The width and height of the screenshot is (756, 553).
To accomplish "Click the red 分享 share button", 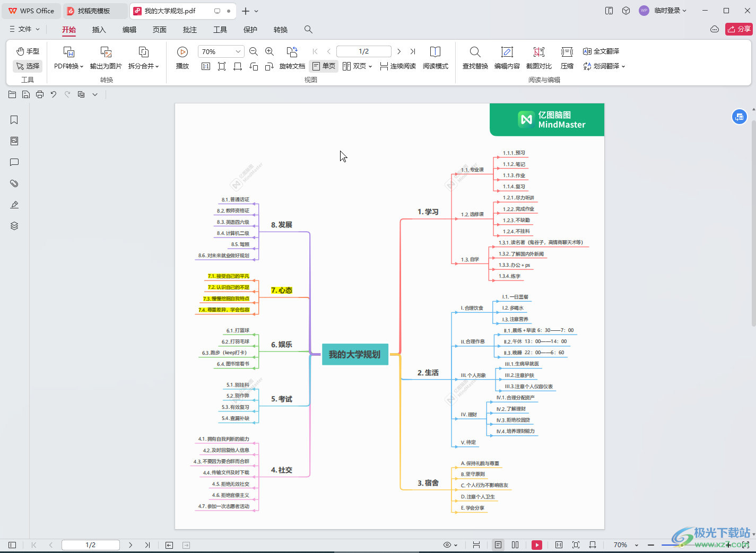I will pos(739,29).
